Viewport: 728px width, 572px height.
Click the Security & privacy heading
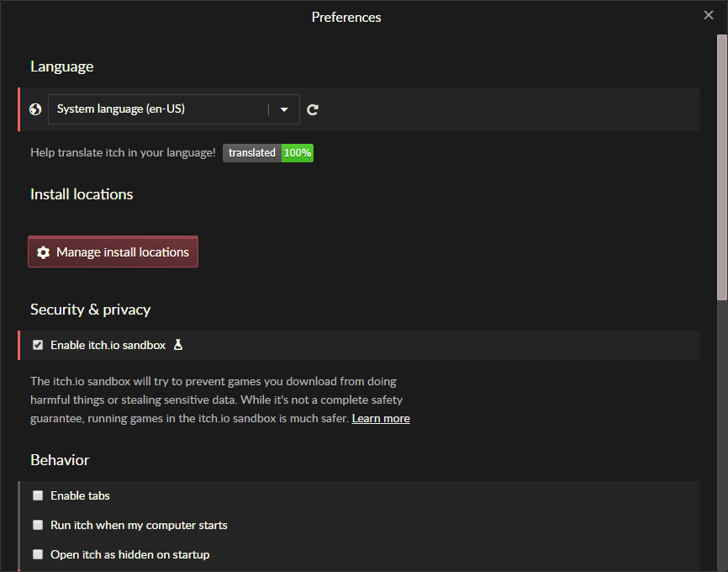(90, 309)
